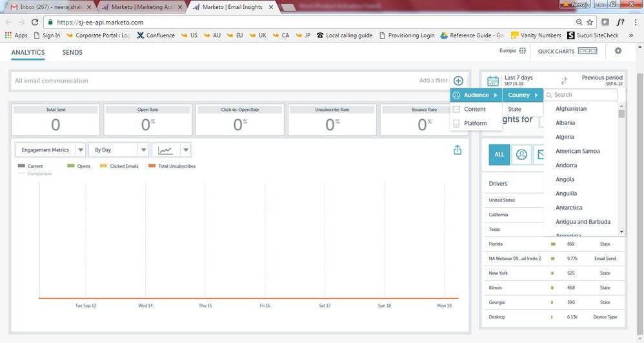The height and width of the screenshot is (343, 644).
Task: Click the swap comparison period arrows icon
Action: point(563,81)
